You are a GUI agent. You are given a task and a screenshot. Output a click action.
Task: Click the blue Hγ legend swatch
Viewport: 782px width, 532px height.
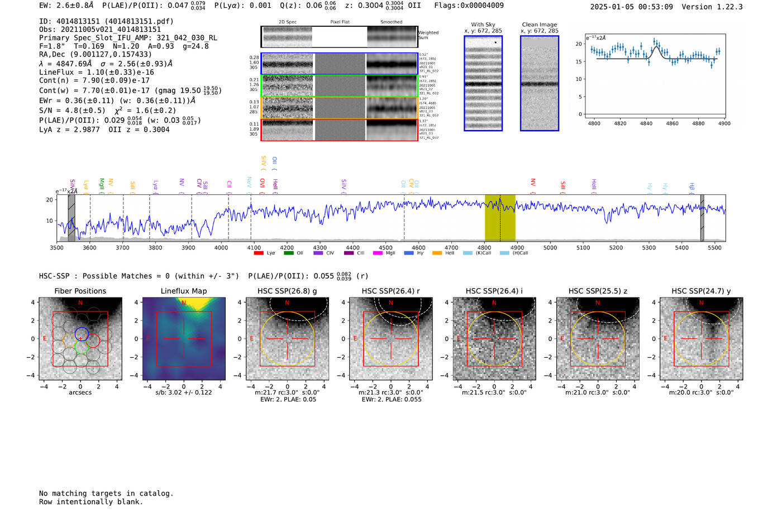pos(409,253)
